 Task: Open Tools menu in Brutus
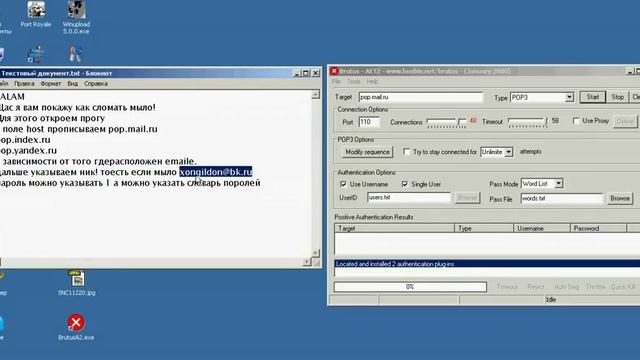[x=353, y=82]
